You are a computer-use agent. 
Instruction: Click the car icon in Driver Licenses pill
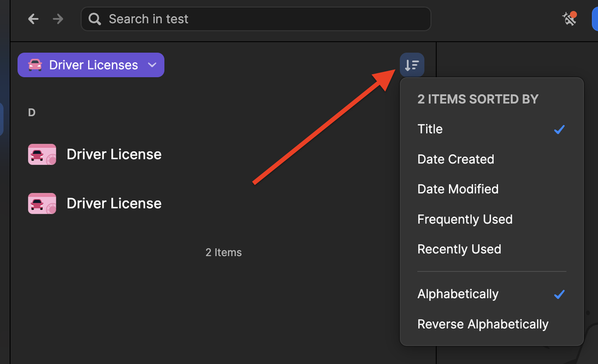(35, 65)
